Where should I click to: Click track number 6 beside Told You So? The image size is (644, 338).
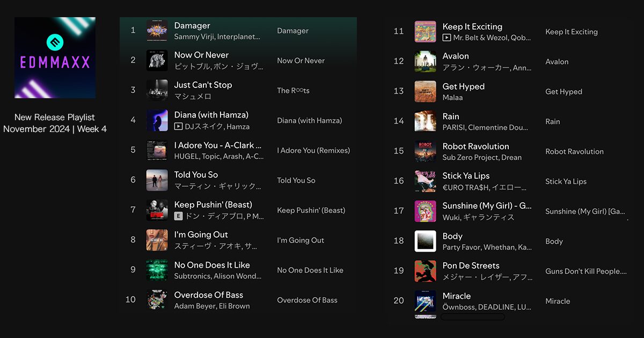tap(133, 180)
